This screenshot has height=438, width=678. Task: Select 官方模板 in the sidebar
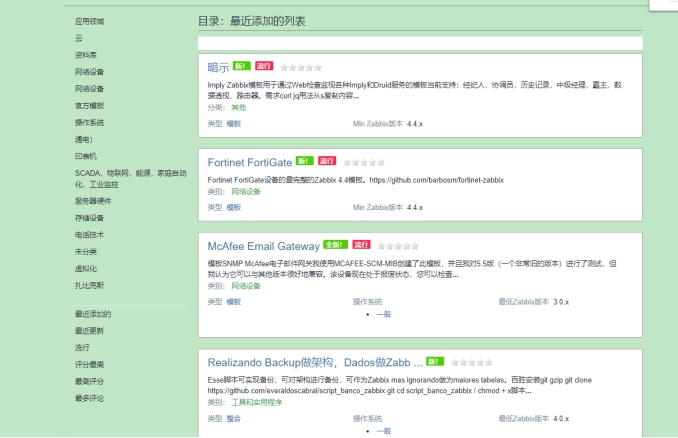pyautogui.click(x=90, y=106)
